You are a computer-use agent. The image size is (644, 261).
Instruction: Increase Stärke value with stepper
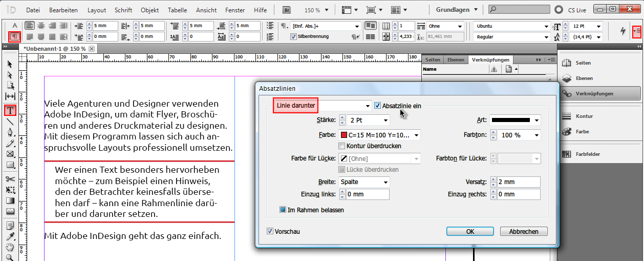(342, 117)
